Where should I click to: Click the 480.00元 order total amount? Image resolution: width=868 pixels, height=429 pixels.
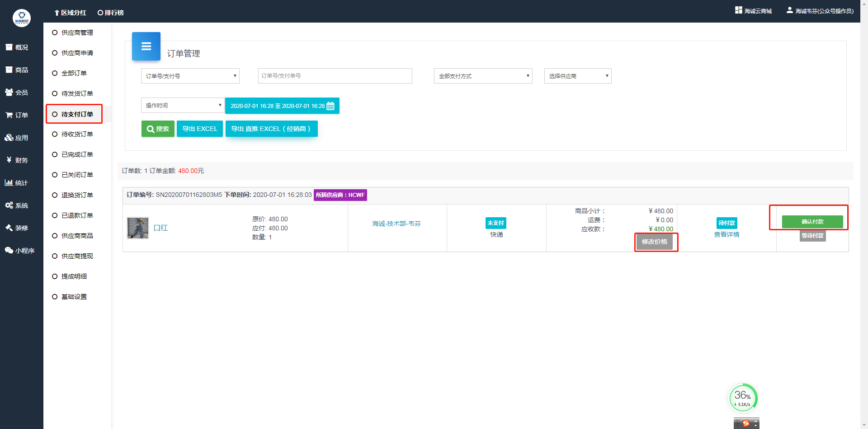191,171
